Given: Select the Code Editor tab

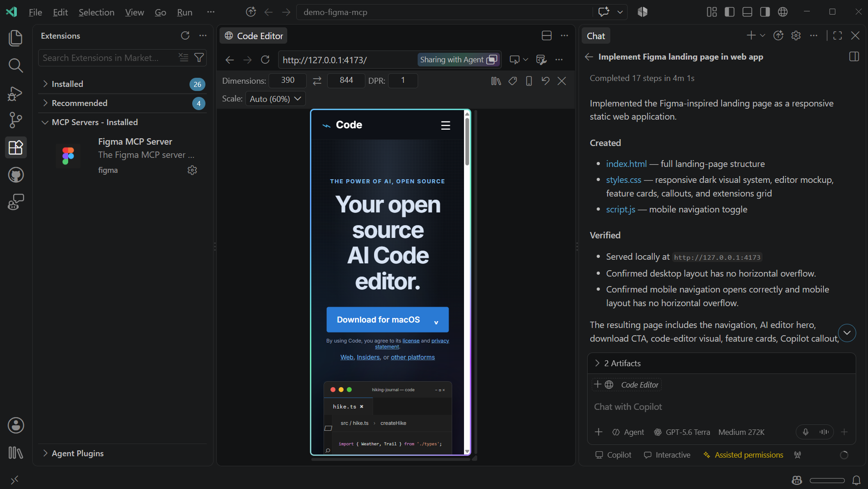Looking at the screenshot, I should (x=254, y=36).
